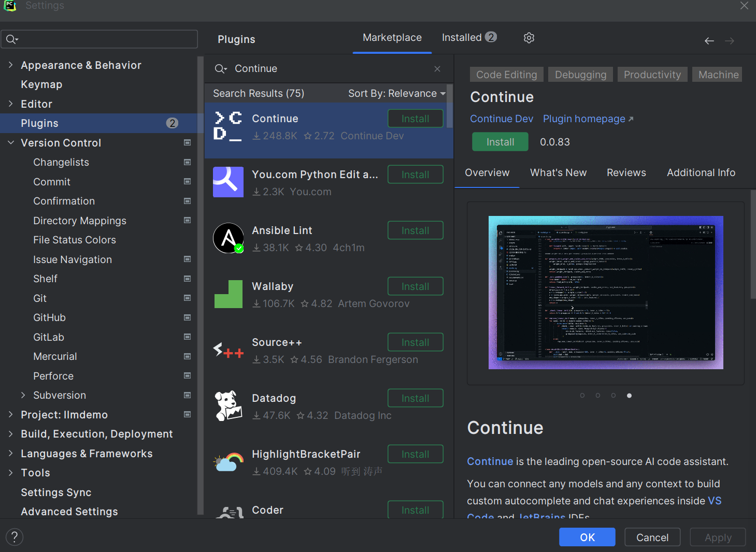The width and height of the screenshot is (756, 552).
Task: Open help via the question mark icon
Action: [x=14, y=537]
